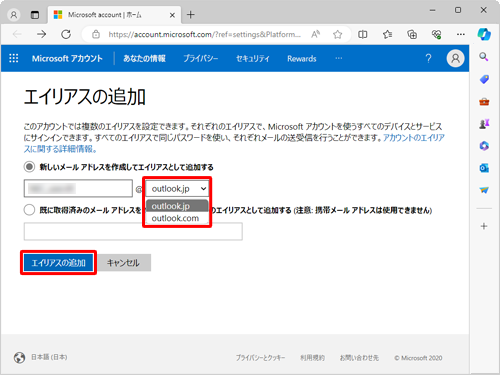Image resolution: width=500 pixels, height=375 pixels.
Task: Open a new browser tab
Action: pyautogui.click(x=191, y=15)
